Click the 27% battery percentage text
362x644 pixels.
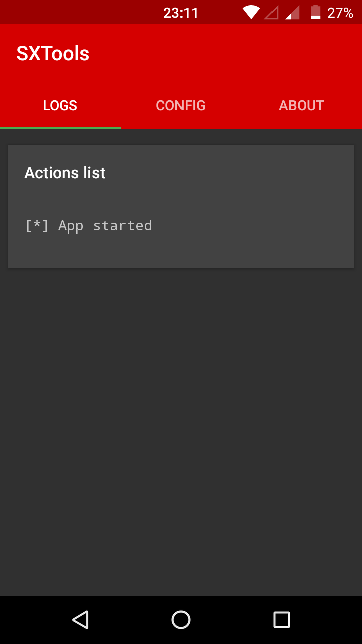pyautogui.click(x=340, y=13)
